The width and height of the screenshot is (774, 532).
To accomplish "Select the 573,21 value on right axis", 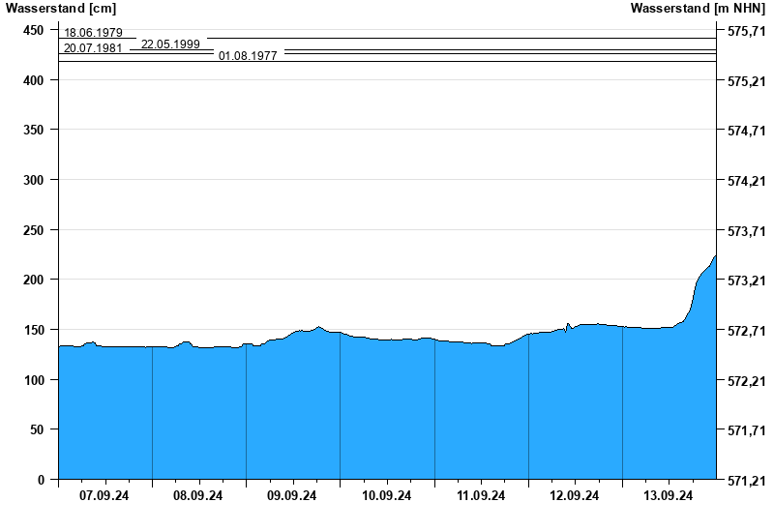I will coord(745,281).
